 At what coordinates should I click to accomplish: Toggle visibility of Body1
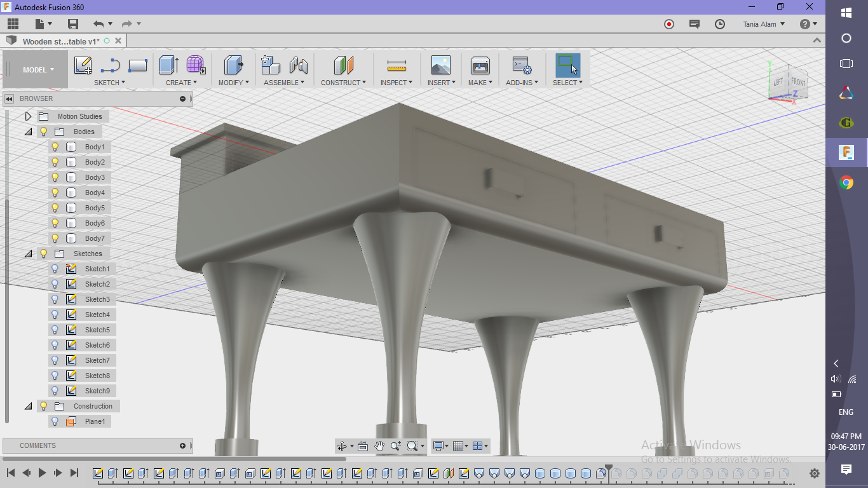[x=55, y=147]
